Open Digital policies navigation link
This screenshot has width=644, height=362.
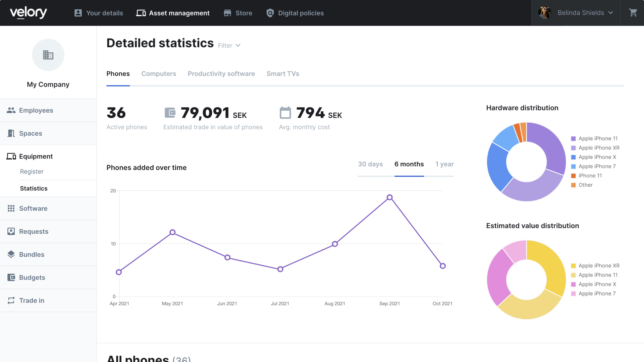pyautogui.click(x=295, y=13)
